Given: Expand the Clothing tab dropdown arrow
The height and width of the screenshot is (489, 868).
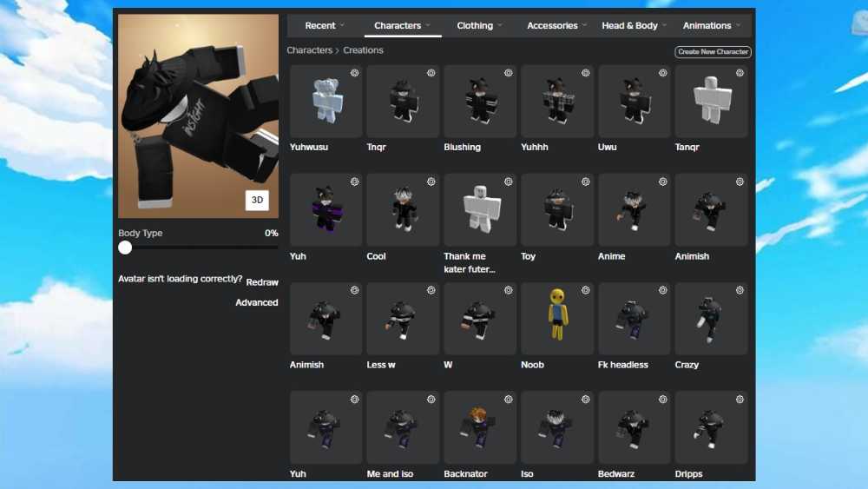Looking at the screenshot, I should [500, 25].
